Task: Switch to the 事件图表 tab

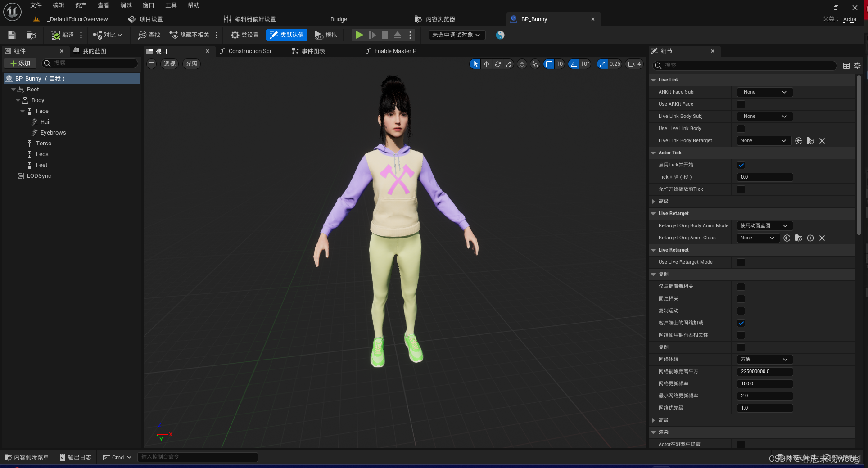Action: coord(308,51)
